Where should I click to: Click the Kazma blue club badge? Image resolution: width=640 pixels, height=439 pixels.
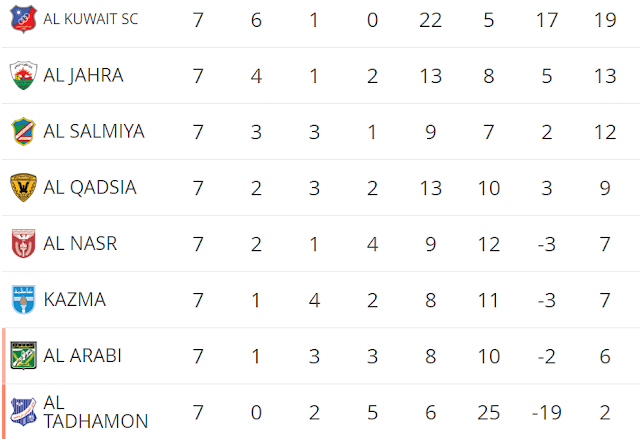[x=22, y=299]
